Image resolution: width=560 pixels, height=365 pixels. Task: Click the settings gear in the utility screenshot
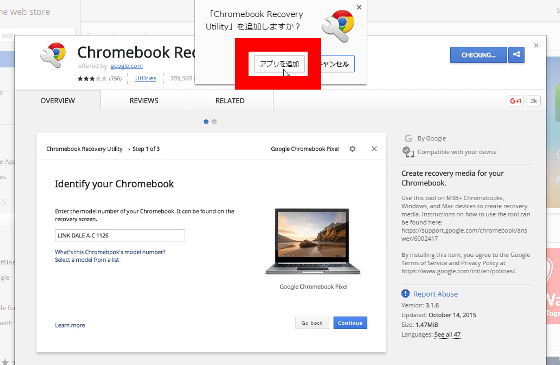[x=352, y=149]
